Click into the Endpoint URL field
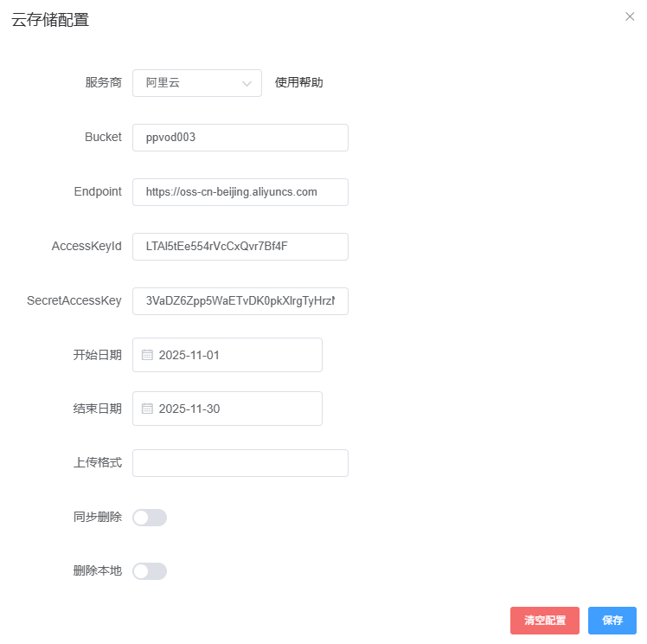647x644 pixels. click(x=240, y=192)
